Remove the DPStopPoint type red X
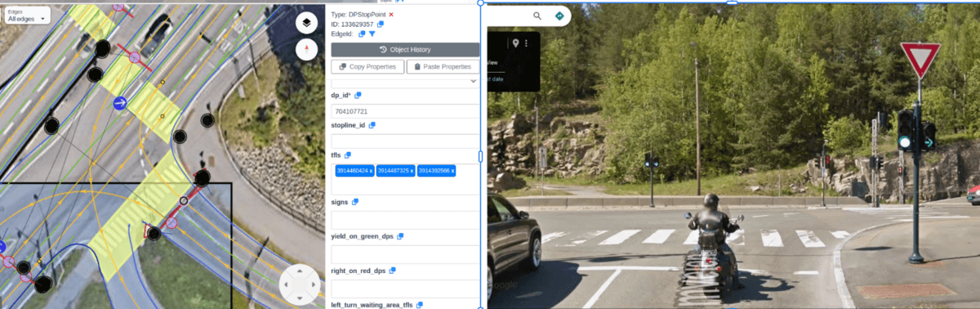The width and height of the screenshot is (980, 309). 391,15
